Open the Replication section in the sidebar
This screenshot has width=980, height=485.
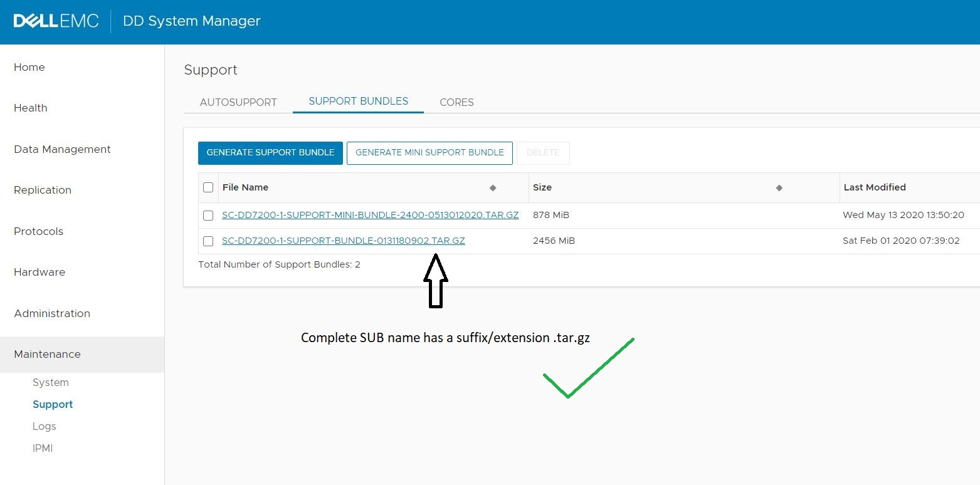(42, 190)
